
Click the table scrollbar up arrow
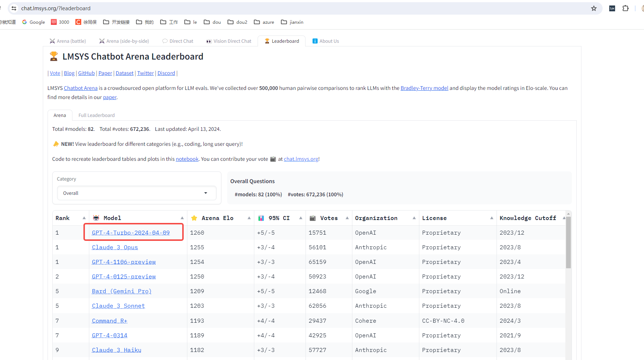coord(568,213)
